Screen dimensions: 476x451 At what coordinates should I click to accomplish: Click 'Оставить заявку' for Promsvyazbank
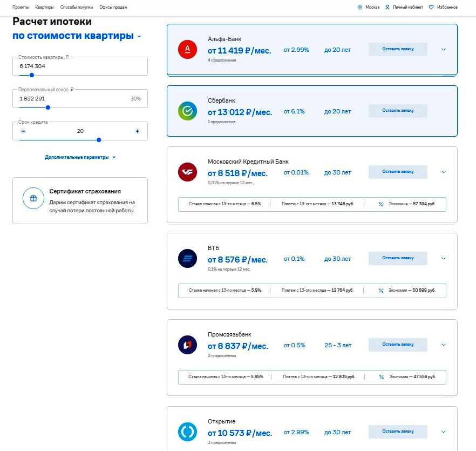(398, 345)
